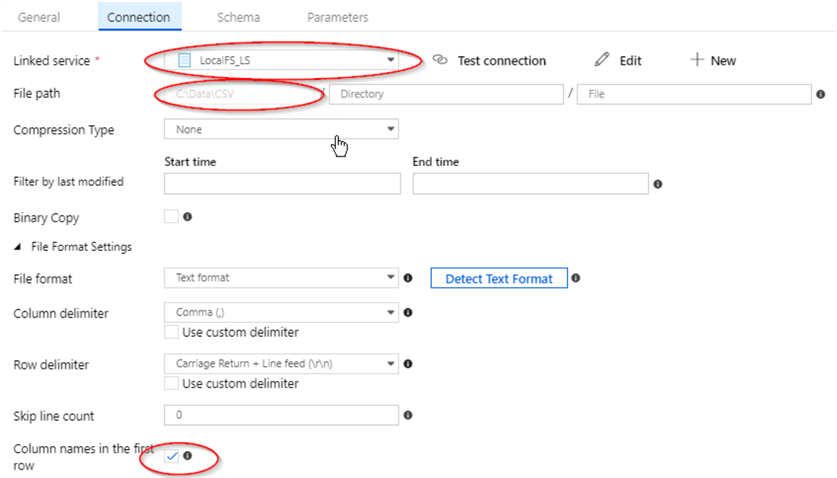Click the Start time input field
The height and width of the screenshot is (478, 837).
point(281,184)
